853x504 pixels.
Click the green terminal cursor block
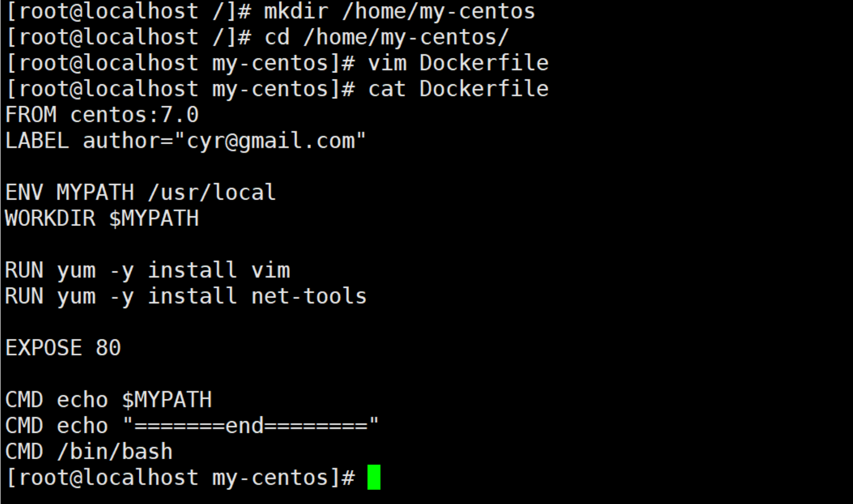pyautogui.click(x=374, y=477)
